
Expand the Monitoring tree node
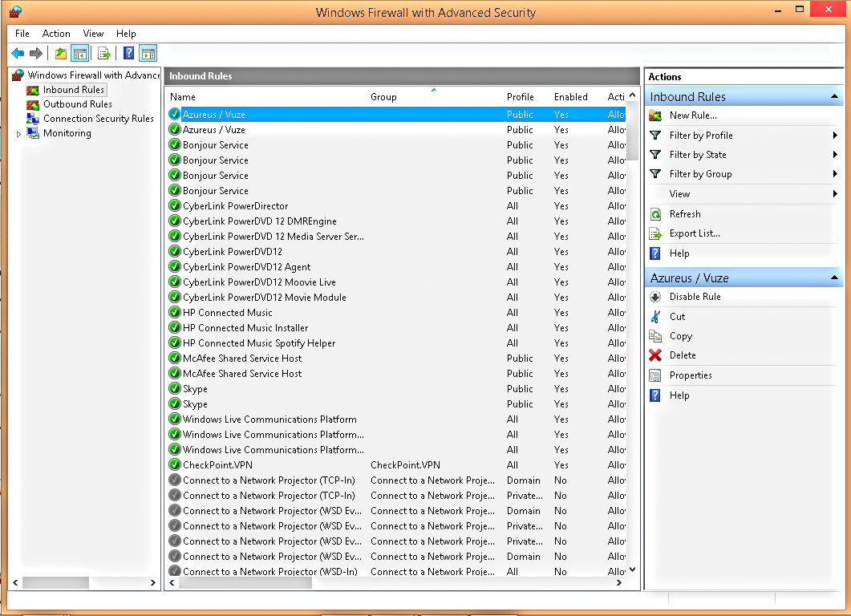[x=18, y=134]
